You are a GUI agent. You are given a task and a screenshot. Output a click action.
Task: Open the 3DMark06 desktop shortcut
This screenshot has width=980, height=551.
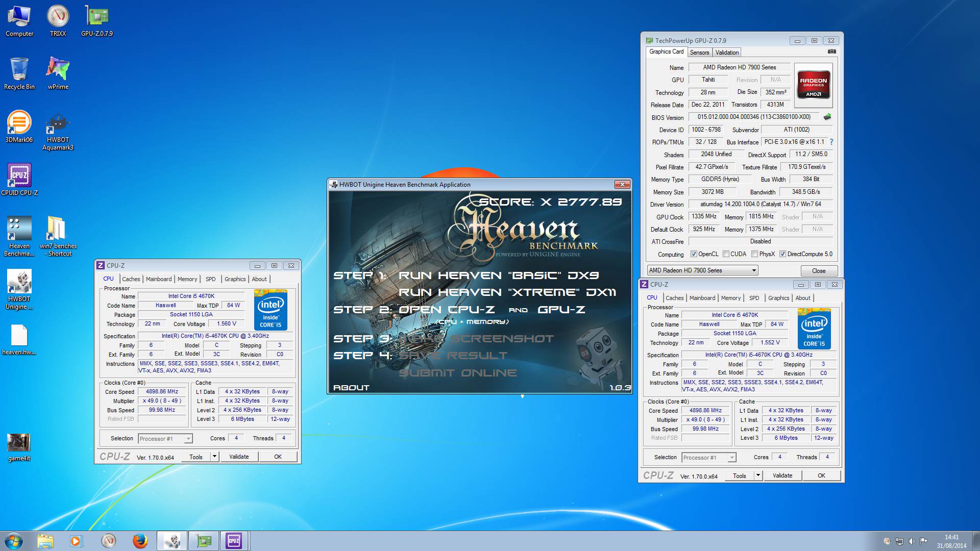[19, 127]
